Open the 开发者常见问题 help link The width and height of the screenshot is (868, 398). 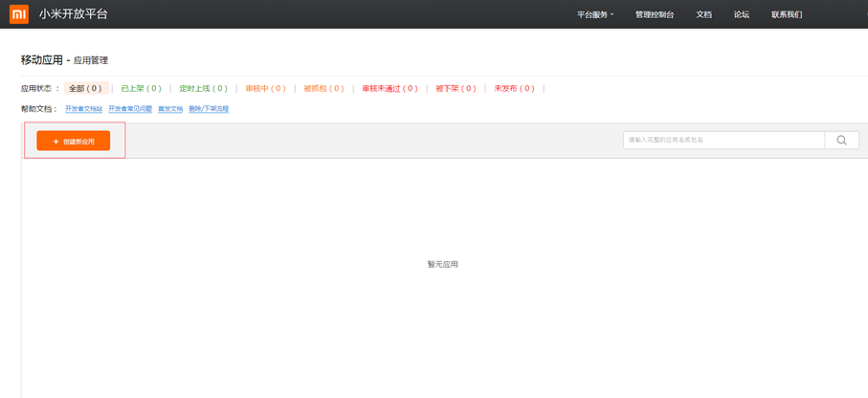(x=130, y=109)
